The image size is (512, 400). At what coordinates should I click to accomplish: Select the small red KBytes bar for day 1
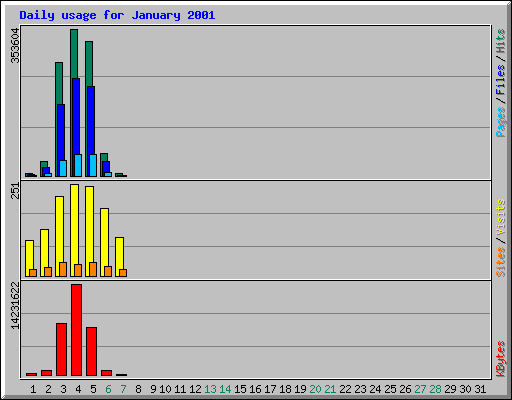[31, 374]
